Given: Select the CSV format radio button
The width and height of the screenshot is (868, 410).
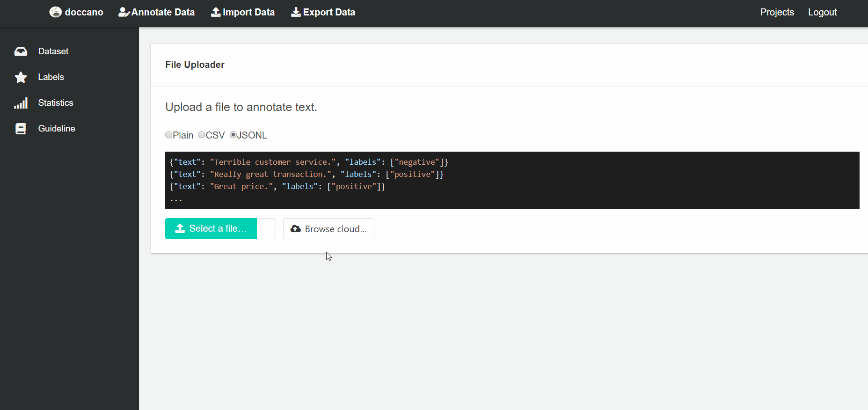Looking at the screenshot, I should click(x=201, y=135).
